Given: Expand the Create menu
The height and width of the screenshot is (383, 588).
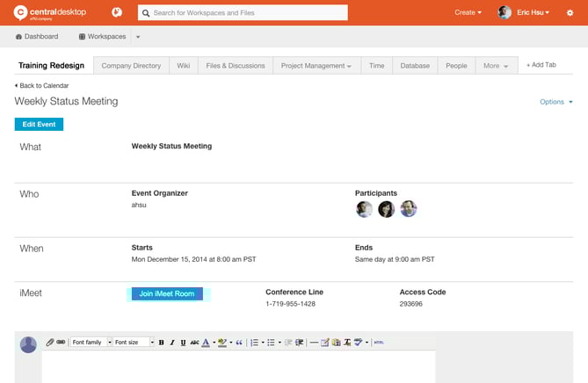Looking at the screenshot, I should click(x=468, y=12).
